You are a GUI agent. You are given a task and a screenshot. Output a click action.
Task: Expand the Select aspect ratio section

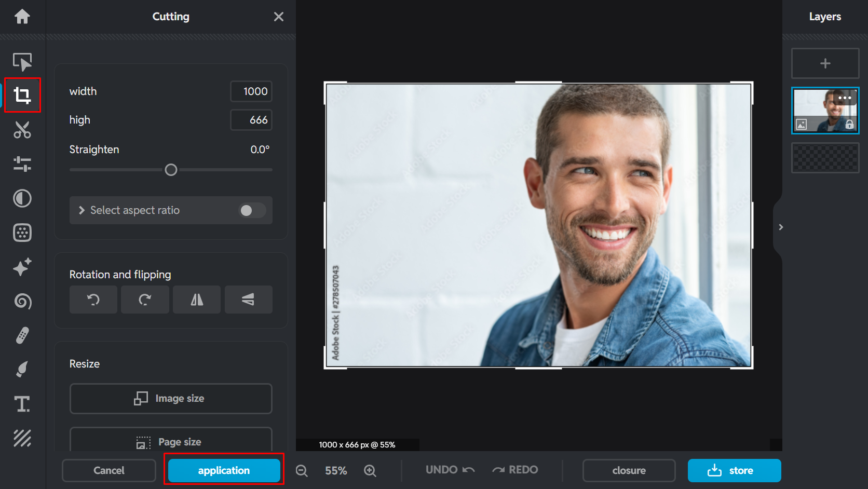click(82, 210)
